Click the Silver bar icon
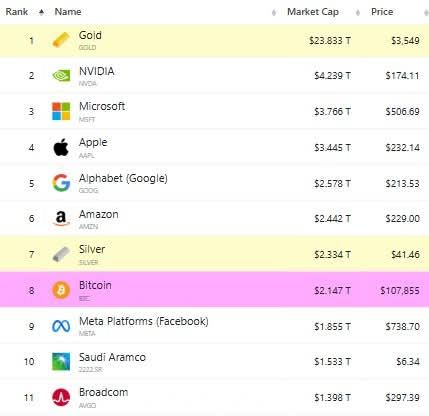 tap(61, 255)
